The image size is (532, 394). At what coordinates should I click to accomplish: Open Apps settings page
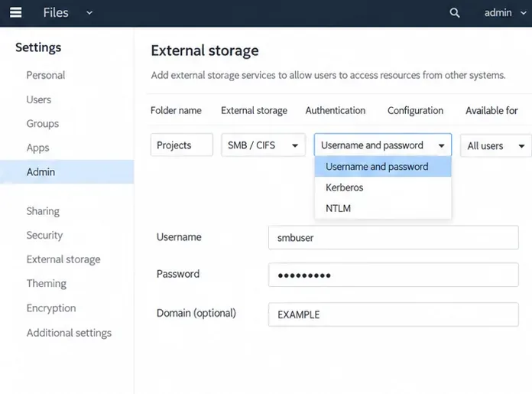pos(37,148)
